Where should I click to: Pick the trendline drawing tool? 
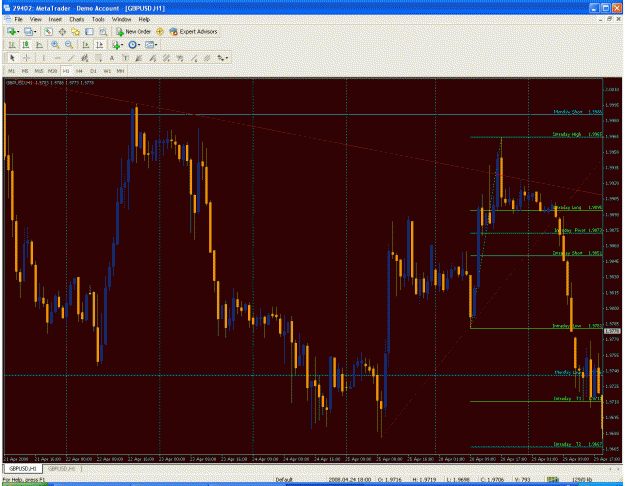71,58
